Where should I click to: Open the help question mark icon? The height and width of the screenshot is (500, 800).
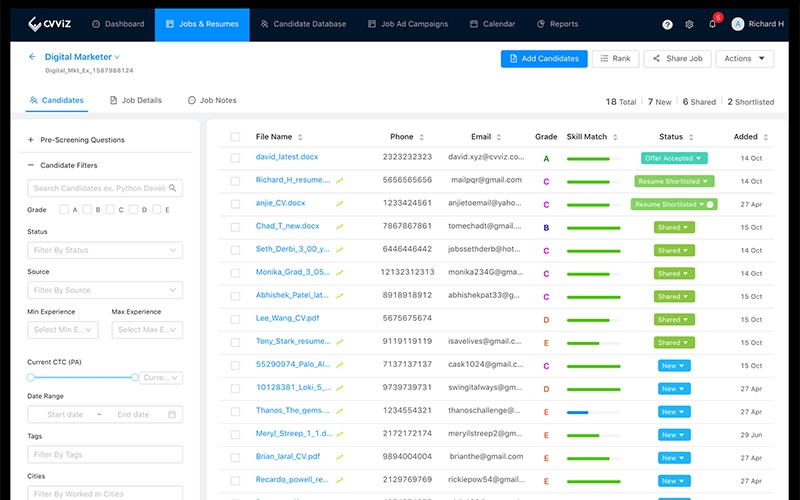coord(667,24)
